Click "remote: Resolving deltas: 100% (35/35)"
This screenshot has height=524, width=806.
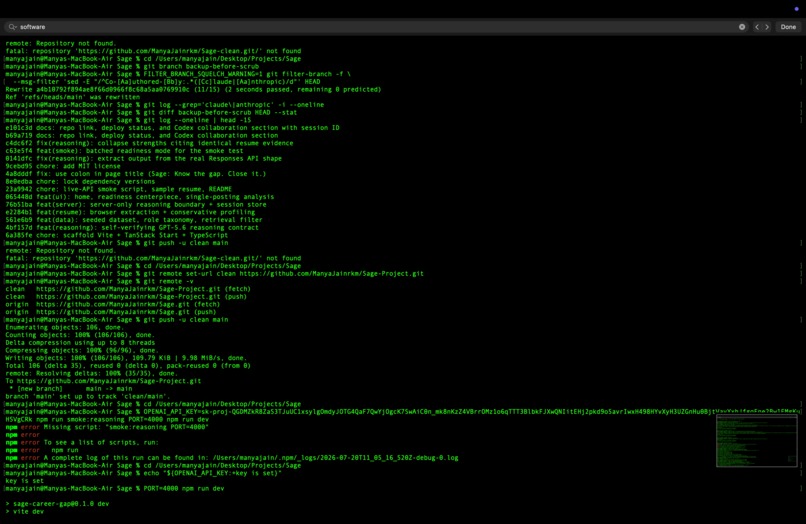pos(91,373)
